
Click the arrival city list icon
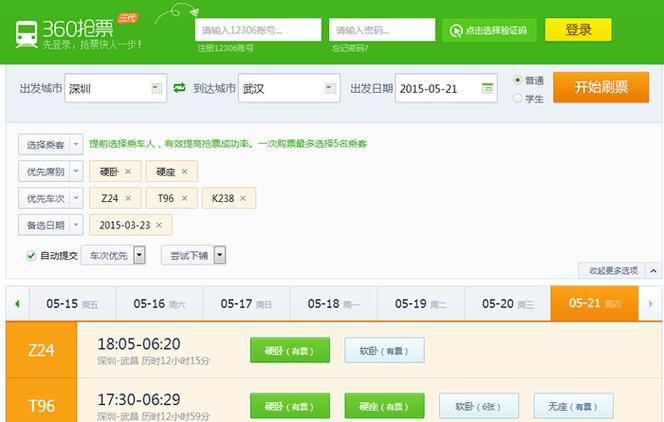tap(326, 88)
